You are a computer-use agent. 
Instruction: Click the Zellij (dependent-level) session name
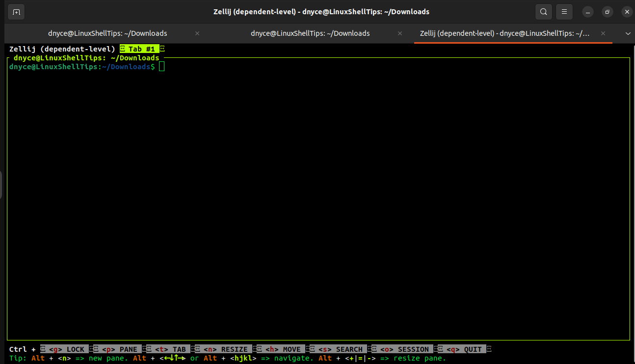(62, 49)
